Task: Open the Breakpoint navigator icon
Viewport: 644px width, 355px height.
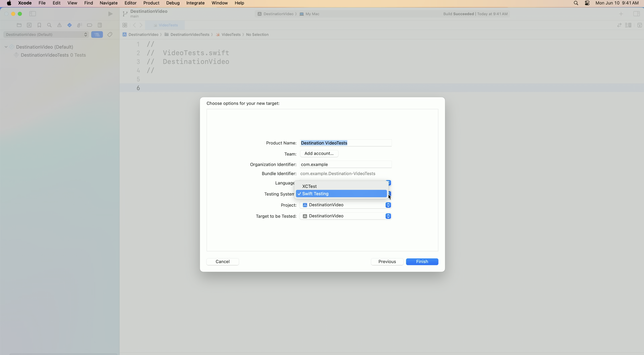Action: (89, 25)
